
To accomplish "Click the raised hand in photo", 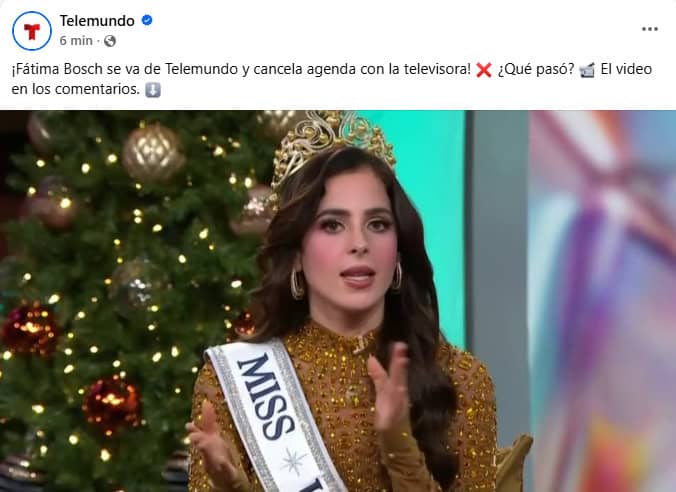I will pos(388,388).
